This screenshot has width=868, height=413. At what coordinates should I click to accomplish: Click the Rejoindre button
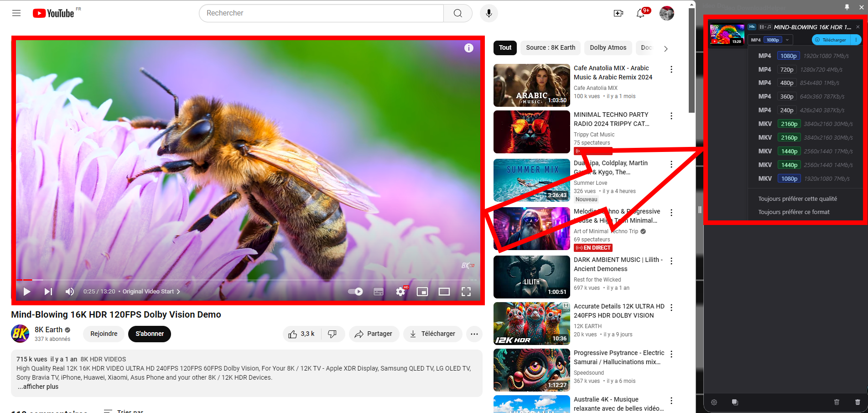click(x=104, y=334)
